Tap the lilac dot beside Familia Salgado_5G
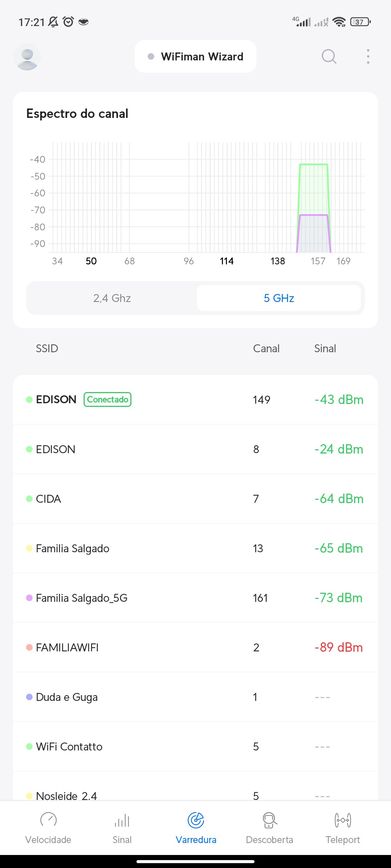 pyautogui.click(x=29, y=598)
